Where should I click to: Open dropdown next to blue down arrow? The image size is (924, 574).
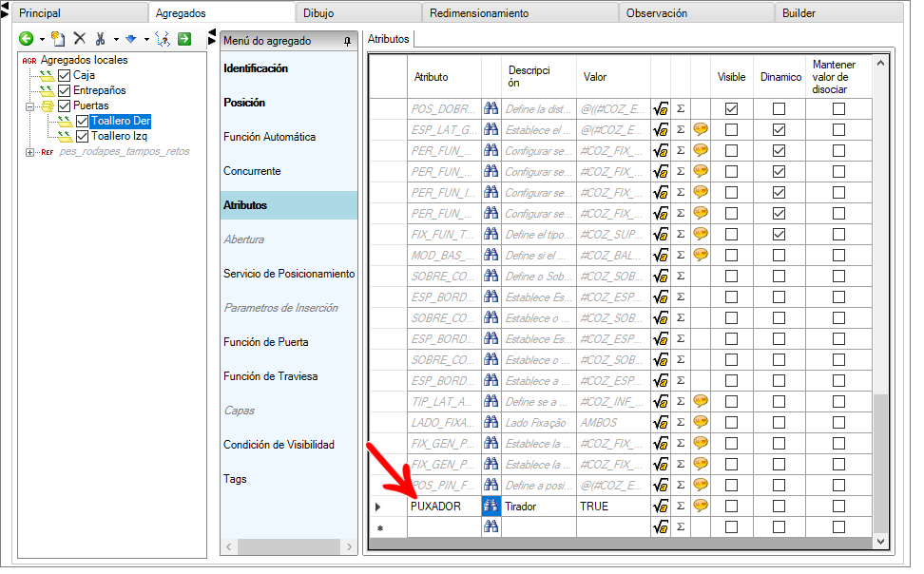[146, 40]
